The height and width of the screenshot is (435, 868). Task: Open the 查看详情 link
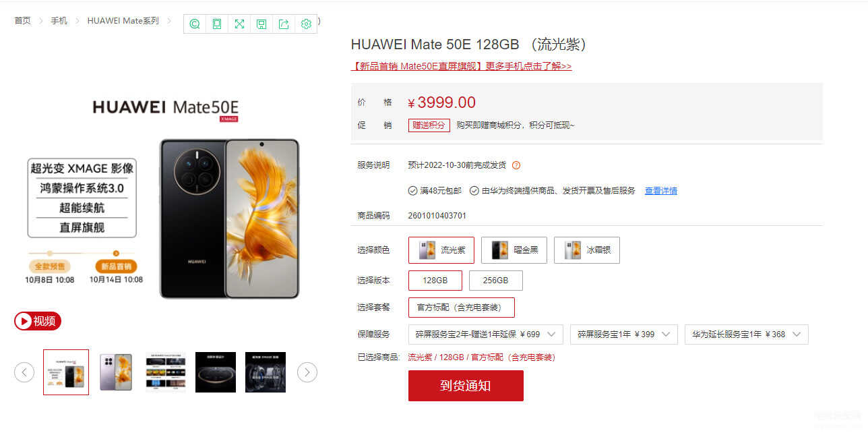(661, 191)
